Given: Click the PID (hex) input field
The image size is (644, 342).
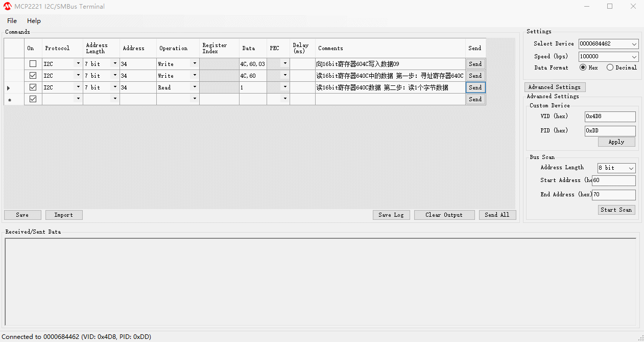Looking at the screenshot, I should click(610, 131).
